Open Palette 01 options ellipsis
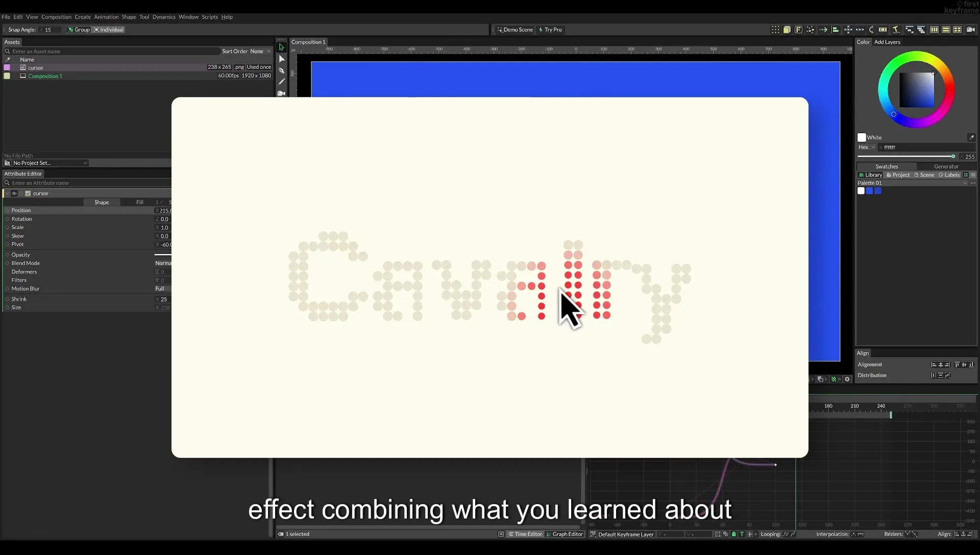980x555 pixels. pyautogui.click(x=973, y=183)
